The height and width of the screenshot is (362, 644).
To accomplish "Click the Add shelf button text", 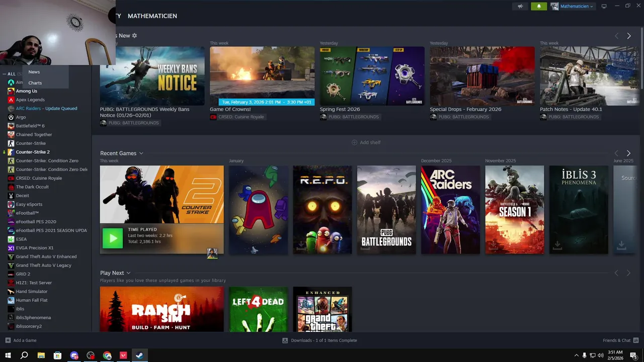I will coord(370,142).
